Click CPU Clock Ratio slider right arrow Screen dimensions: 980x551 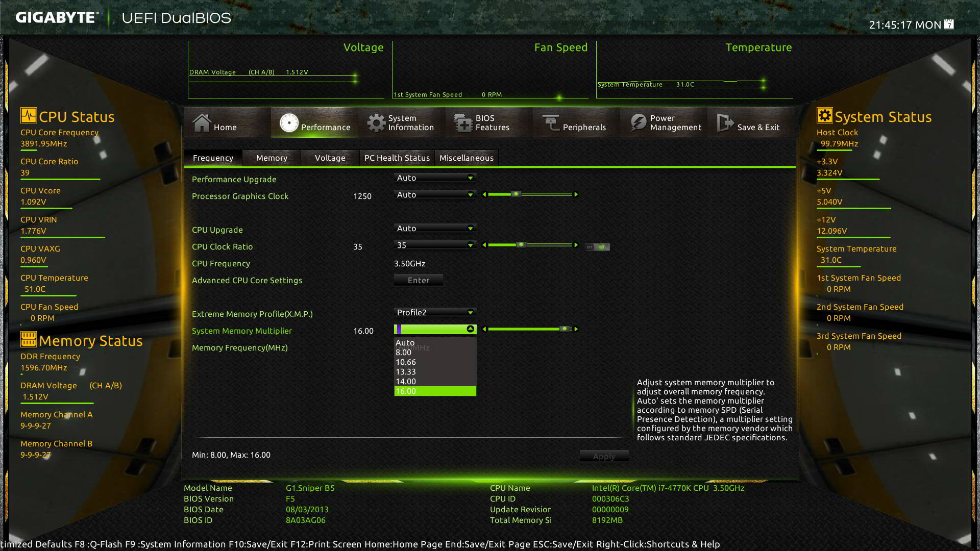576,245
